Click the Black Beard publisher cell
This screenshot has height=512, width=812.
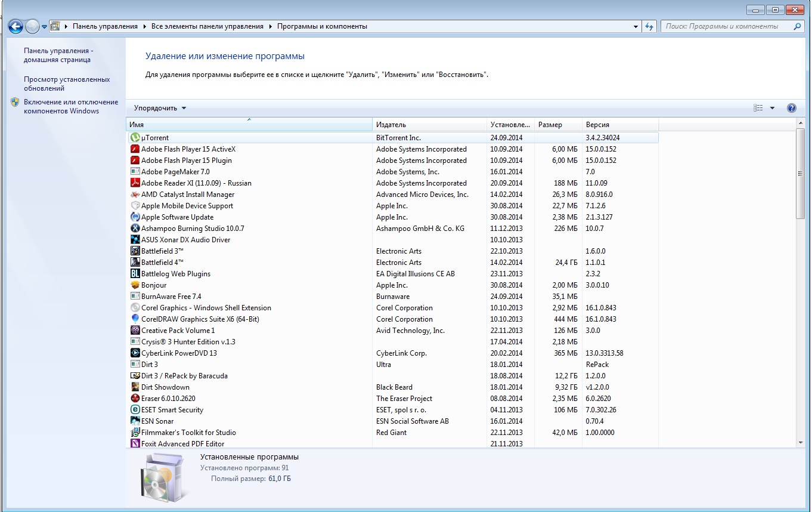pyautogui.click(x=394, y=387)
